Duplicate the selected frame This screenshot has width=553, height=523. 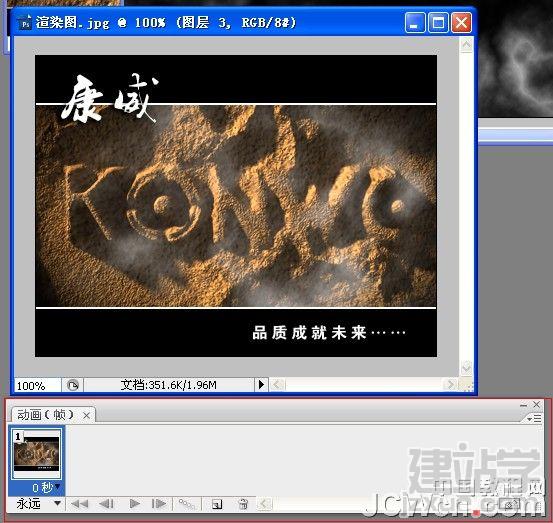tap(217, 504)
